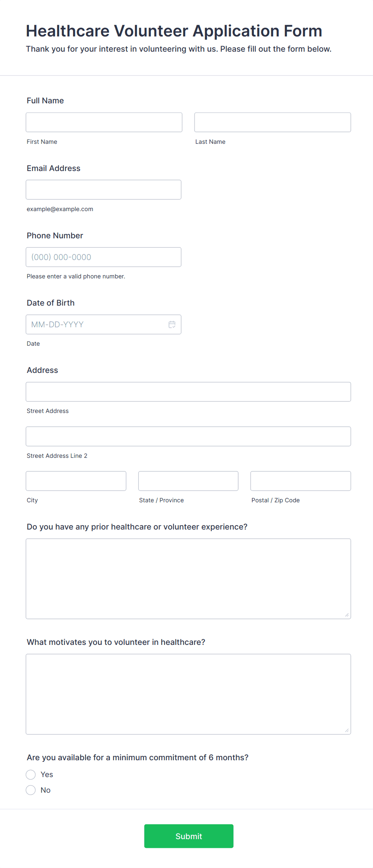
Task: Click the Phone Number input field
Action: (x=103, y=257)
